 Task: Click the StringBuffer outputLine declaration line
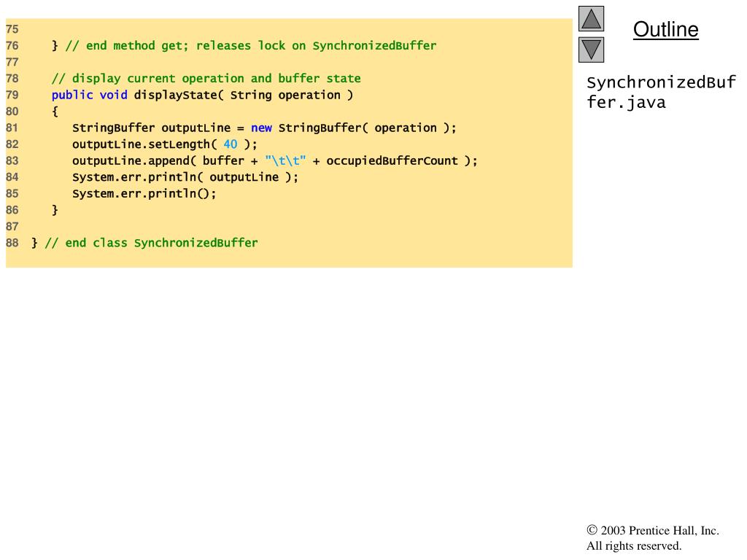pyautogui.click(x=264, y=128)
